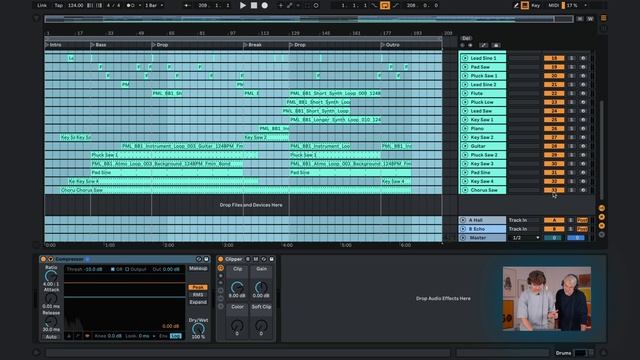Start playback with the Play button

(x=243, y=5)
